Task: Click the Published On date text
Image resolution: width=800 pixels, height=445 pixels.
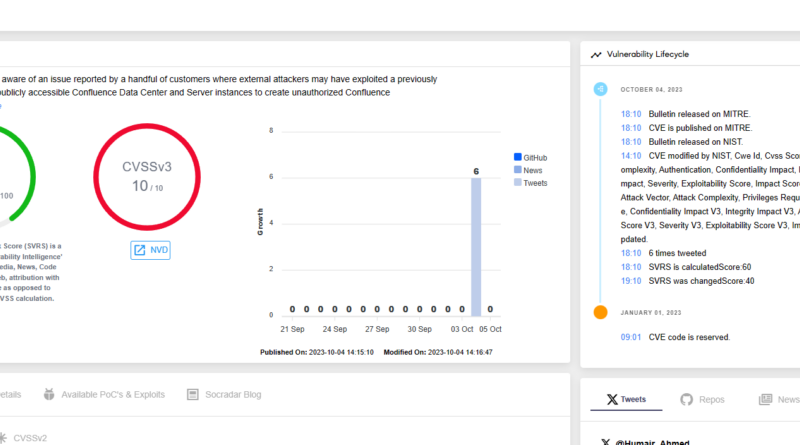Action: (x=317, y=352)
